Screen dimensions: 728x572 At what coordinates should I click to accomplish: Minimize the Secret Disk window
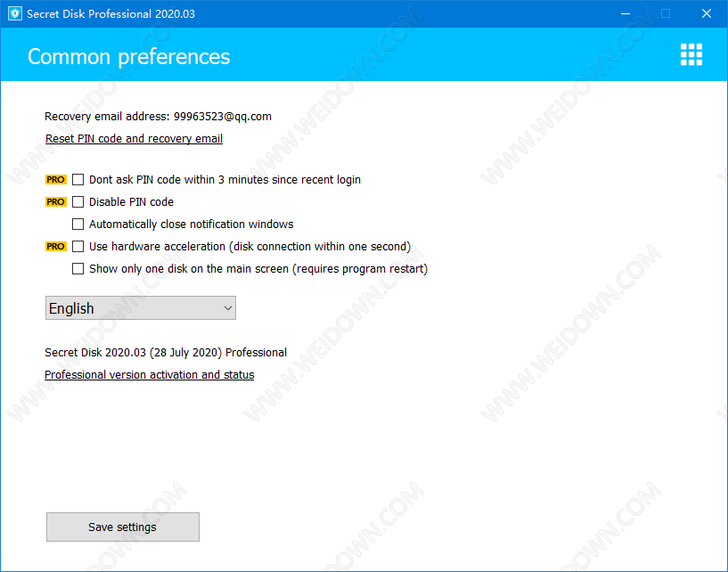(x=625, y=13)
